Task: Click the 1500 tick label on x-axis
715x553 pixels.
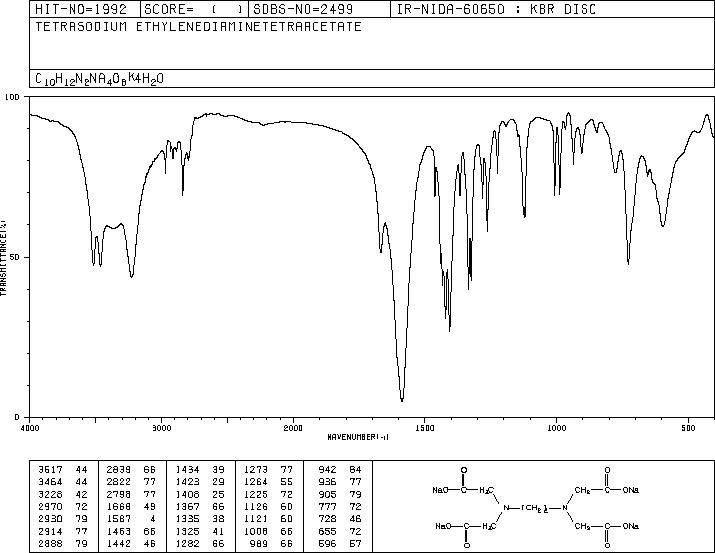Action: [x=425, y=428]
